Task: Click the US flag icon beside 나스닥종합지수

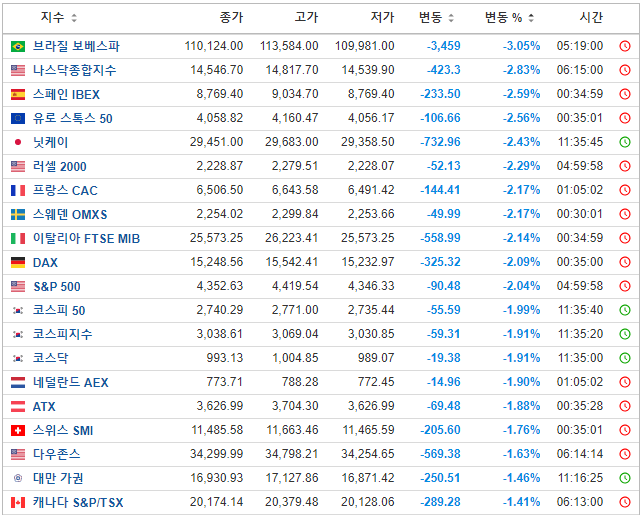Action: [18, 70]
